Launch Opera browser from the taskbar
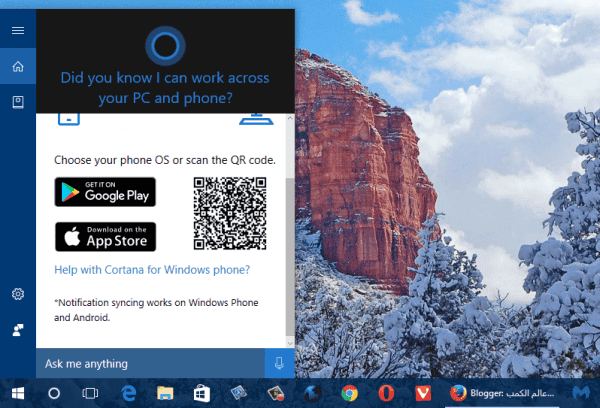The width and height of the screenshot is (600, 408). [386, 393]
